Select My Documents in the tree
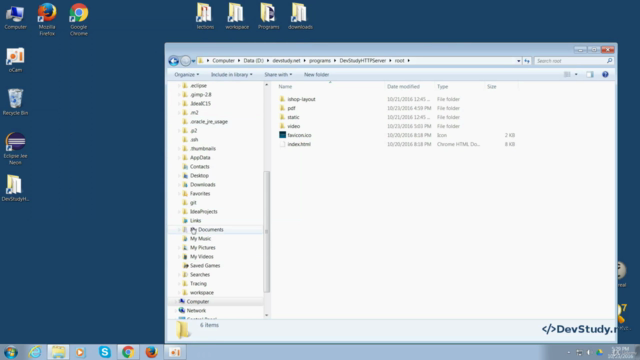Image resolution: width=640 pixels, height=360 pixels. point(207,229)
